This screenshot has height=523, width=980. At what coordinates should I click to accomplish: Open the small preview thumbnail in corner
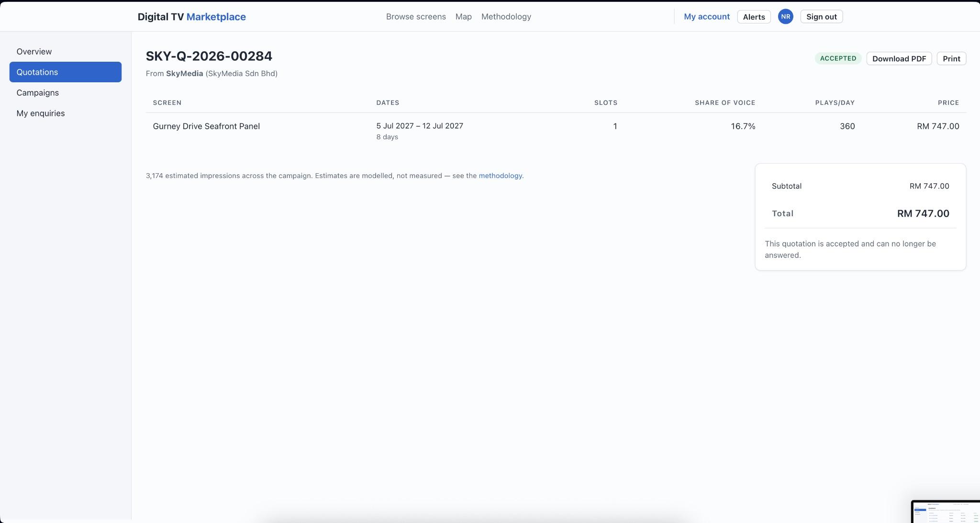coord(946,512)
